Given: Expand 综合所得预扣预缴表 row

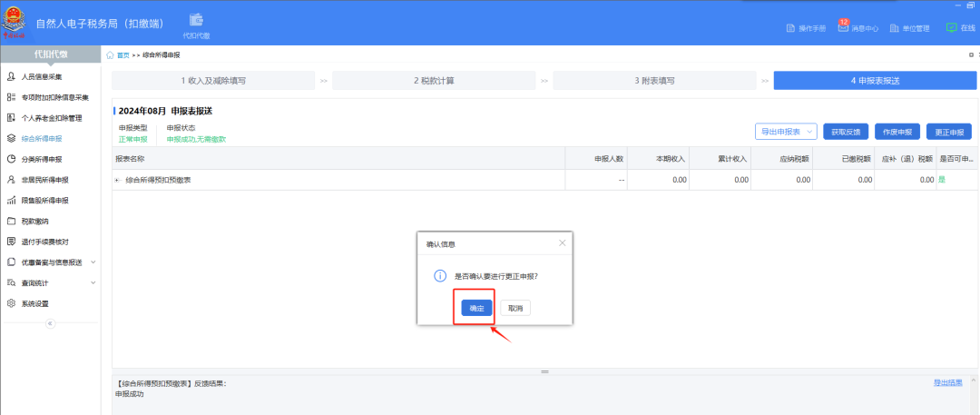Looking at the screenshot, I should 117,180.
